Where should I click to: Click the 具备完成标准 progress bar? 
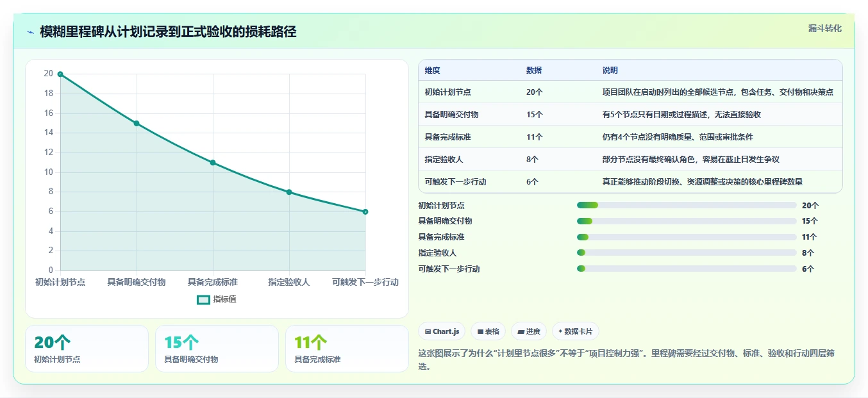pos(687,237)
